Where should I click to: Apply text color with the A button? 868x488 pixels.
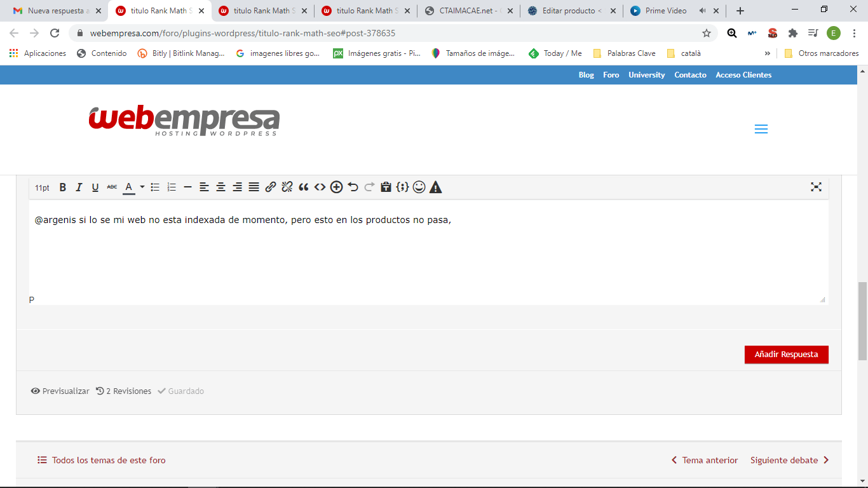tap(128, 187)
